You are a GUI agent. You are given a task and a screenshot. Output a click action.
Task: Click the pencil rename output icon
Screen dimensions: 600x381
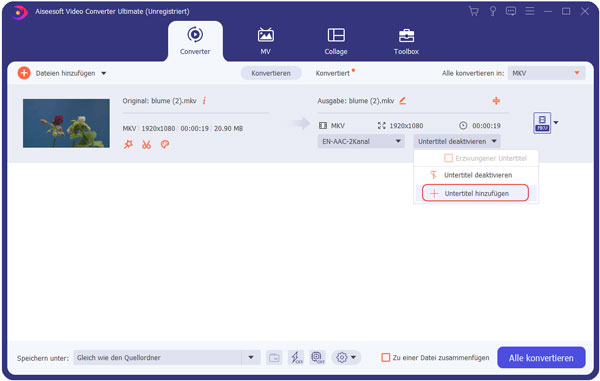pos(403,101)
